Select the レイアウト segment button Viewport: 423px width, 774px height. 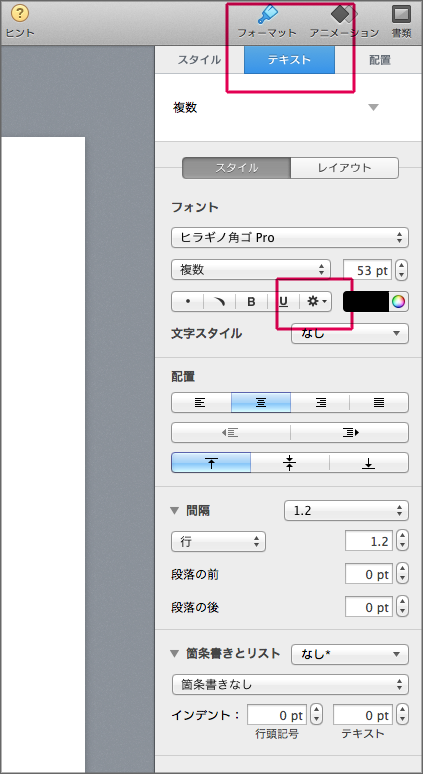coord(345,168)
